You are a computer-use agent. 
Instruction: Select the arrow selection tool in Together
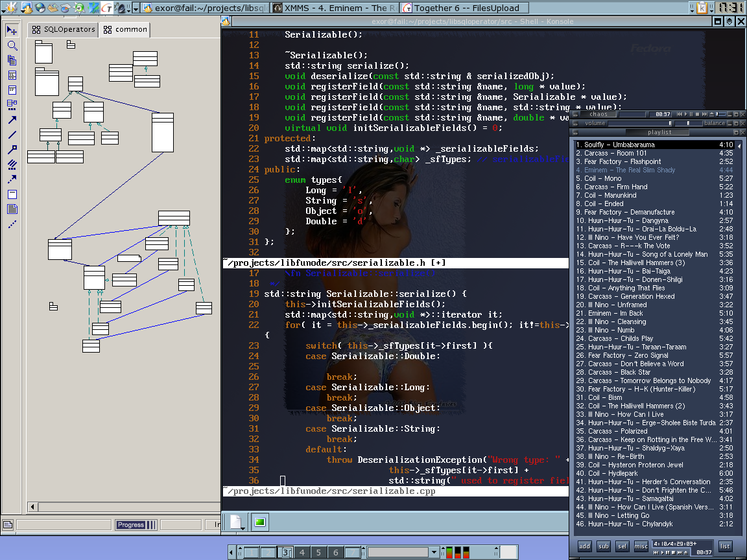pos(12,30)
